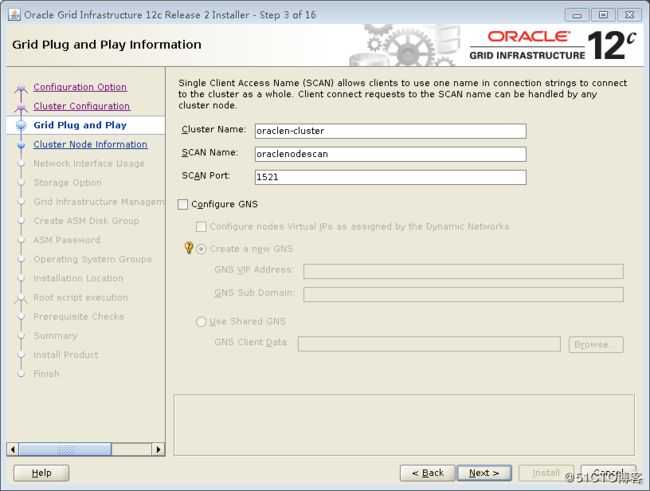Click sidebar scrollbar left arrow
Image resolution: width=650 pixels, height=491 pixels.
click(x=13, y=450)
